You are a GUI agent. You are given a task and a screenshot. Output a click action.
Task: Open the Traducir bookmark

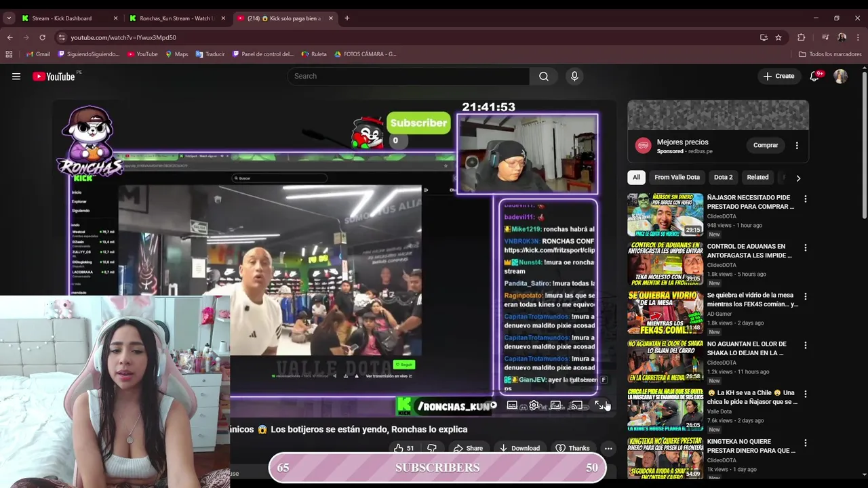tap(210, 54)
